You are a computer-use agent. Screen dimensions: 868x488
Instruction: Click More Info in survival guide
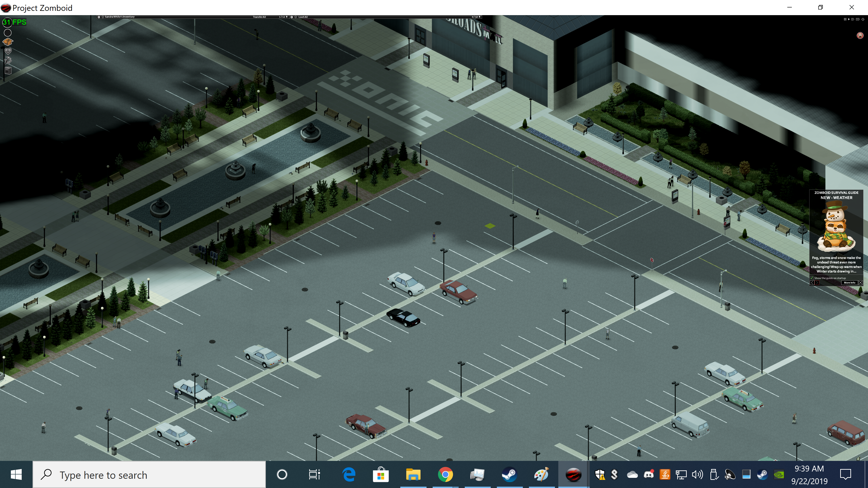(850, 283)
